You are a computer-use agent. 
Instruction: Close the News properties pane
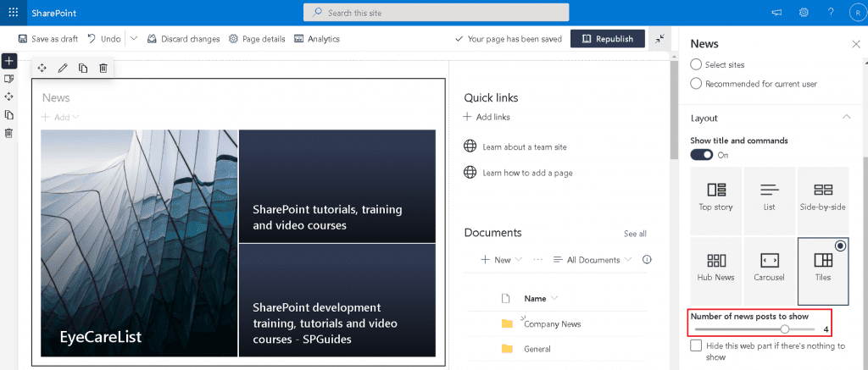point(855,44)
